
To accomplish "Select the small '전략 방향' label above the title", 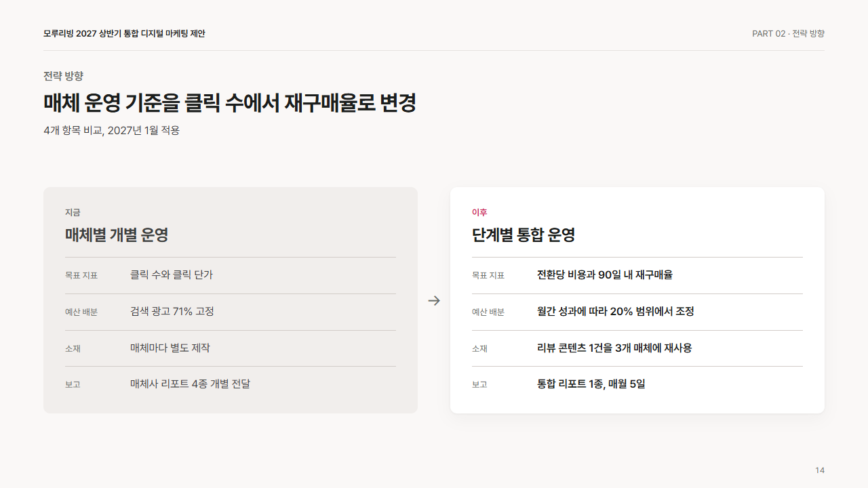I will coord(63,76).
